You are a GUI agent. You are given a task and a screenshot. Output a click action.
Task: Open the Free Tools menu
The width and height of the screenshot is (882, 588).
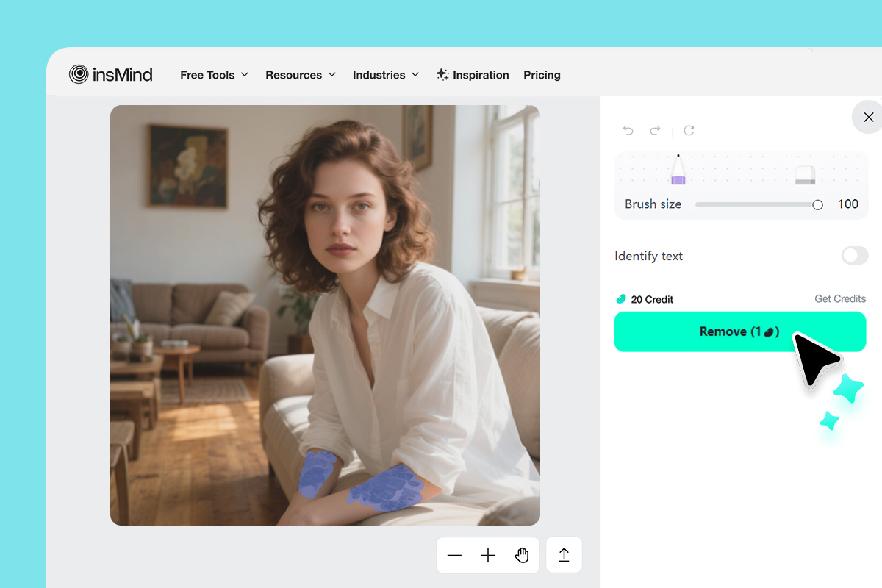click(215, 75)
